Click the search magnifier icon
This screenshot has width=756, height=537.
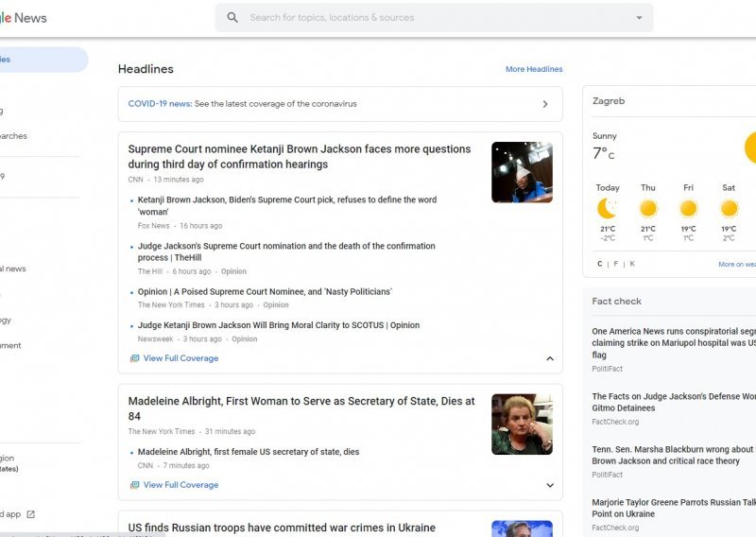[x=232, y=17]
